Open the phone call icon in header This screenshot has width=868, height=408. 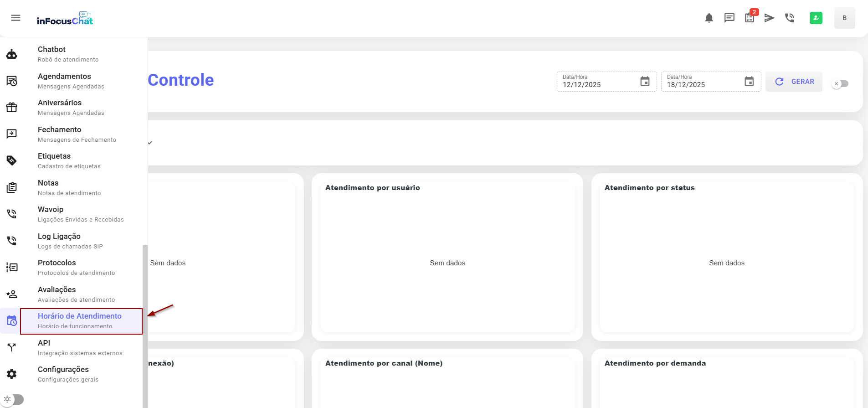coord(790,18)
